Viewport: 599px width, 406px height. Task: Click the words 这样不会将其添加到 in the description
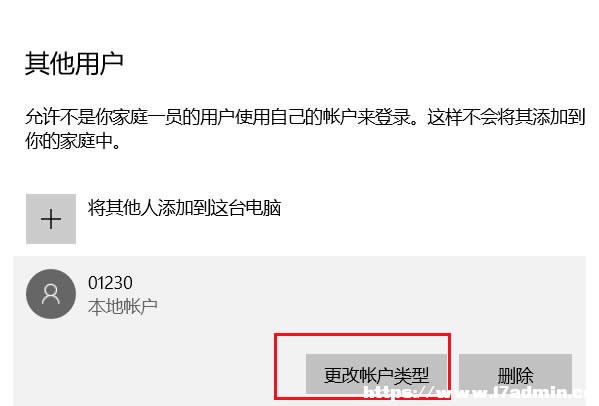pos(506,117)
